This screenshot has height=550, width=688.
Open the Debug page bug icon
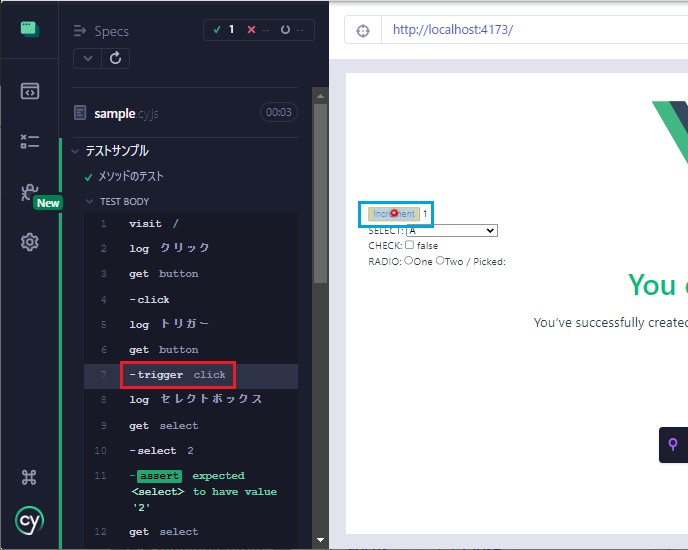coord(29,192)
